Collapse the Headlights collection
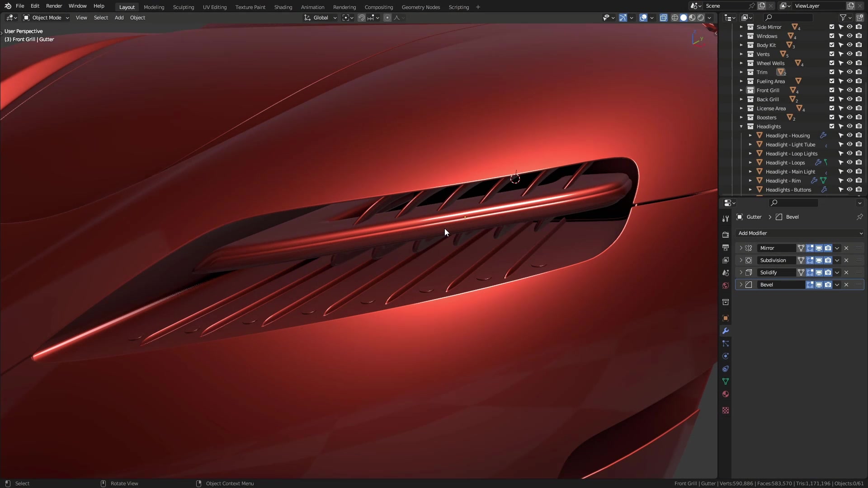Image resolution: width=868 pixels, height=488 pixels. [x=741, y=127]
